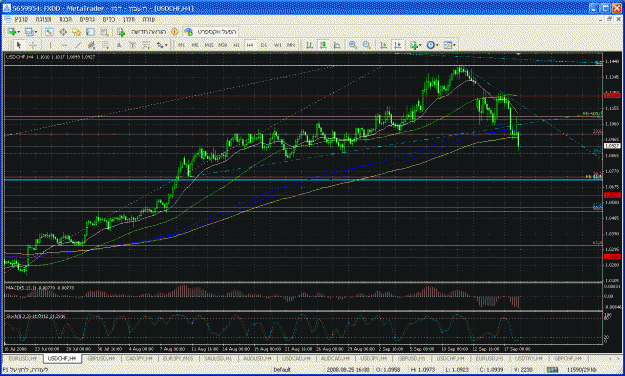Select the Crosshair tool

33,45
